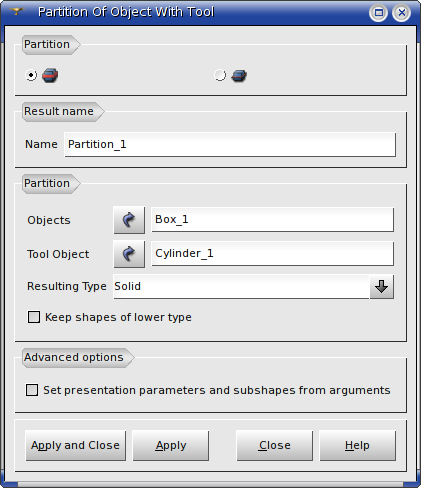The width and height of the screenshot is (421, 488).
Task: Click the Close button at bottom
Action: [x=275, y=445]
